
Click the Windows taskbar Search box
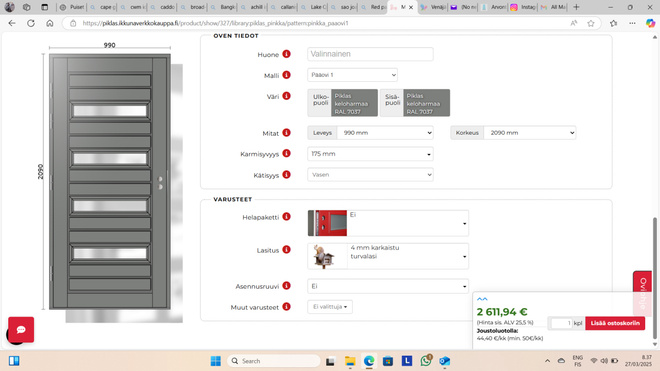(274, 361)
